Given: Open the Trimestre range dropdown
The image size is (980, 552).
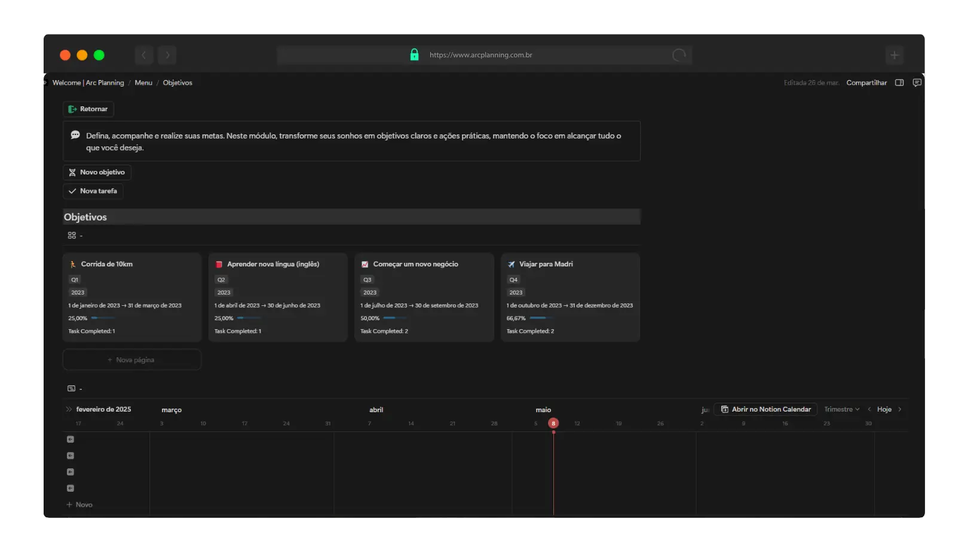Looking at the screenshot, I should 841,410.
